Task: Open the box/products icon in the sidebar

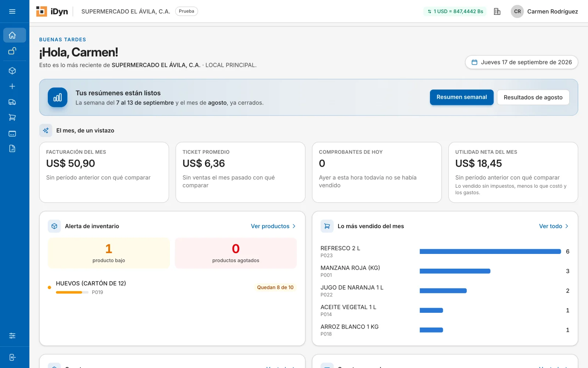Action: tap(12, 71)
